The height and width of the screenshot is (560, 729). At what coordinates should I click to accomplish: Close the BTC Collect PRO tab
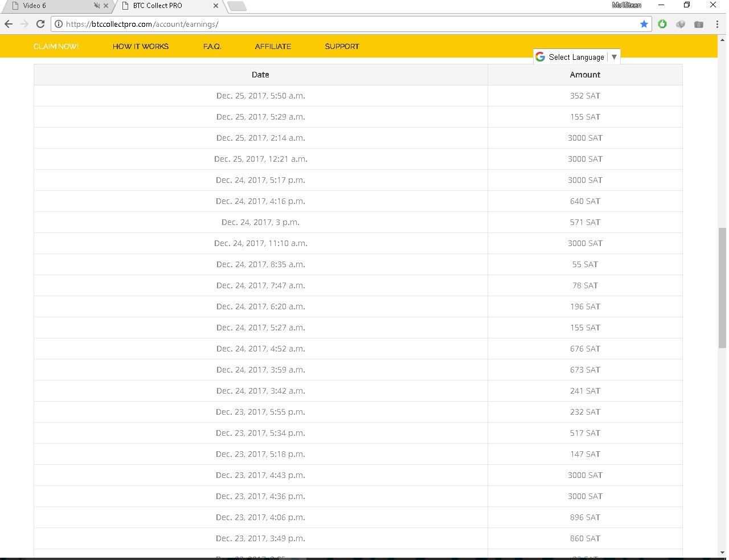tap(216, 6)
